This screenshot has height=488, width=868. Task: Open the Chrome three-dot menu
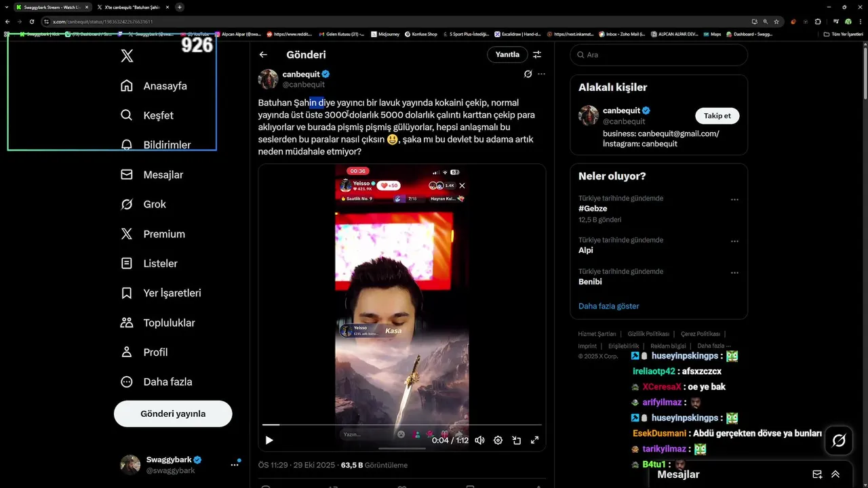tap(860, 22)
